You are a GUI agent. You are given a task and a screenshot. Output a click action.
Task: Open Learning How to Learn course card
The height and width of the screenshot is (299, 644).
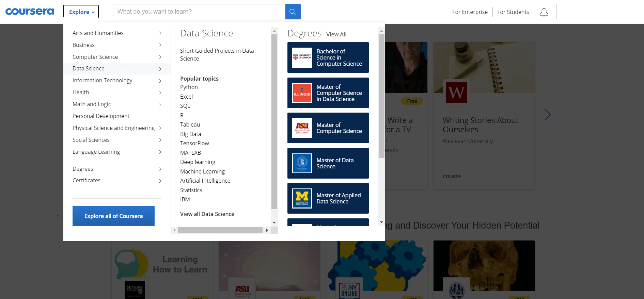[x=162, y=270]
